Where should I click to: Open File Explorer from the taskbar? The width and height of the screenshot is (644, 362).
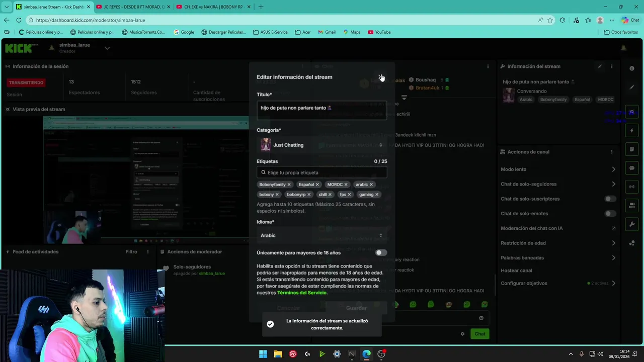point(278,354)
